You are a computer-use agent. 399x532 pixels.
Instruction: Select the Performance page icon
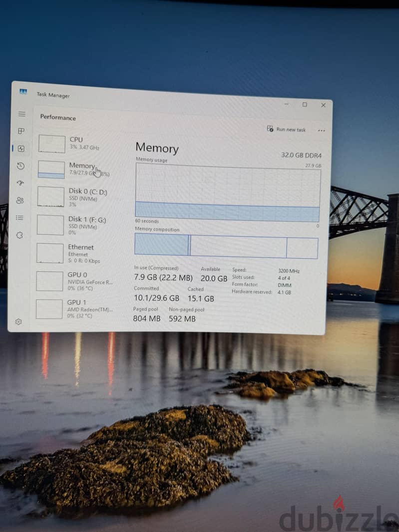point(21,149)
